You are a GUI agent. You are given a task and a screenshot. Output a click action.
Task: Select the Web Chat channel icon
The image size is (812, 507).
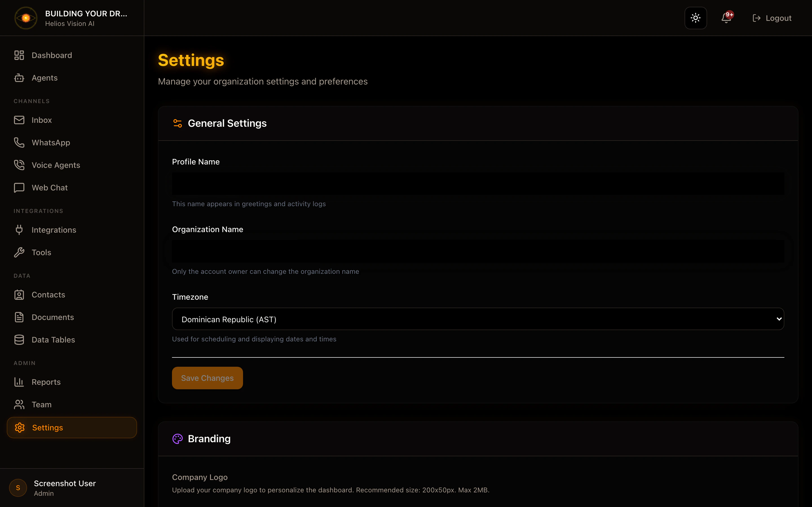coord(19,187)
